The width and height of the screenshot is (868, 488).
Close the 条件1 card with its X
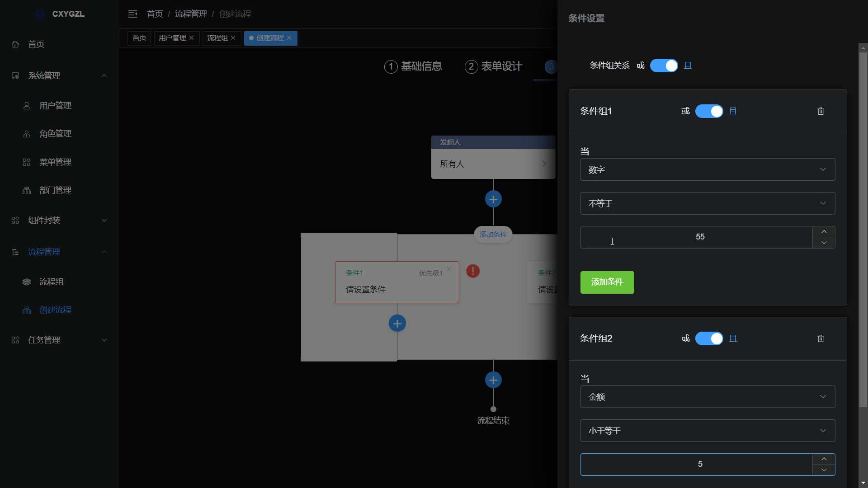[x=449, y=269]
